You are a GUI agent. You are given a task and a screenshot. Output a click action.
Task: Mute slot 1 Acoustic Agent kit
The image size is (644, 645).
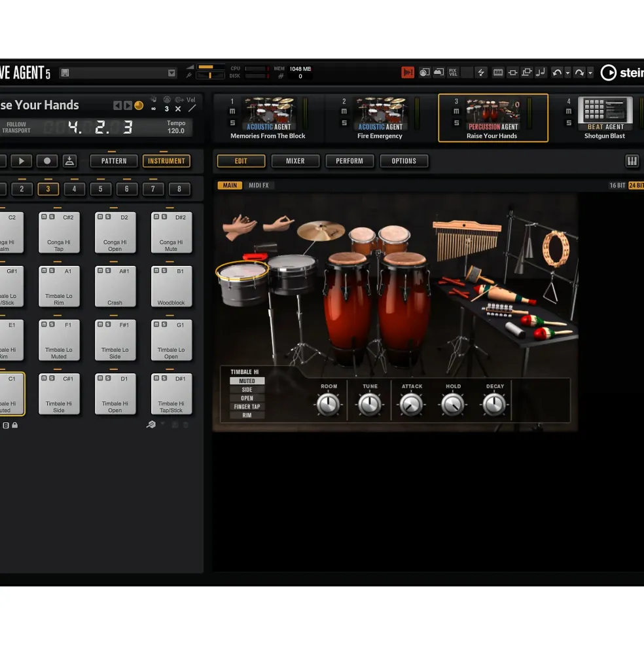(x=232, y=111)
